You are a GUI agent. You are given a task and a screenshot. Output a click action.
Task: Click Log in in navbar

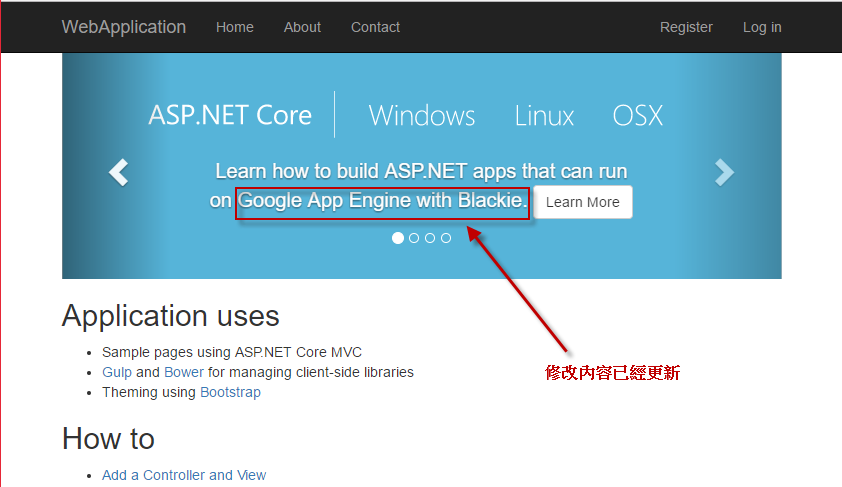762,27
